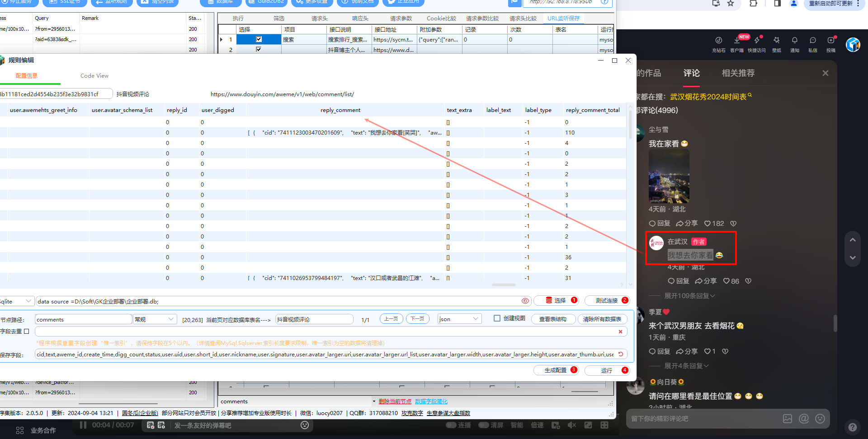This screenshot has width=868, height=439.
Task: Insert image in comment box
Action: tap(788, 419)
